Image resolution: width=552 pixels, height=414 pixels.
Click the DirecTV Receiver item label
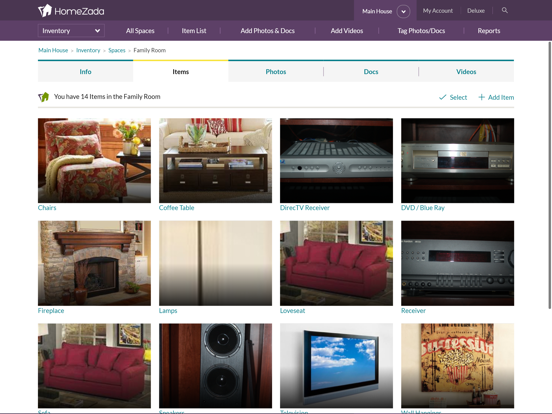coord(305,208)
